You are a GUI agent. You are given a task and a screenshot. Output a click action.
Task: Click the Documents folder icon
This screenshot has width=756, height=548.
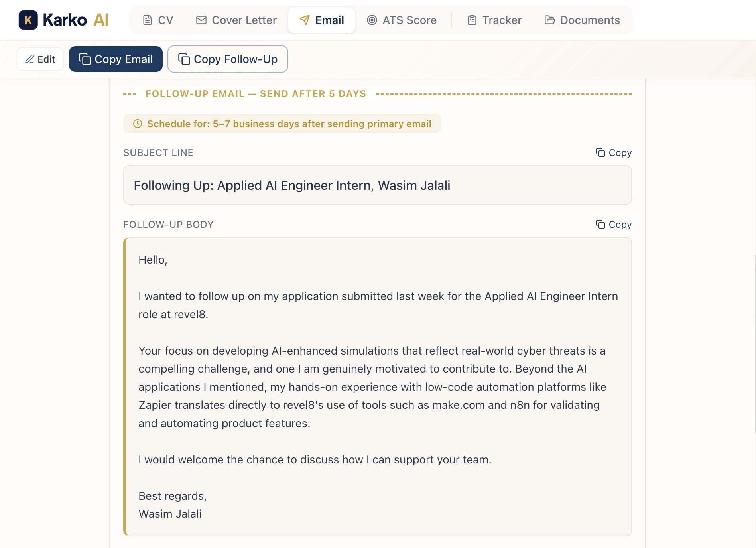coord(551,20)
